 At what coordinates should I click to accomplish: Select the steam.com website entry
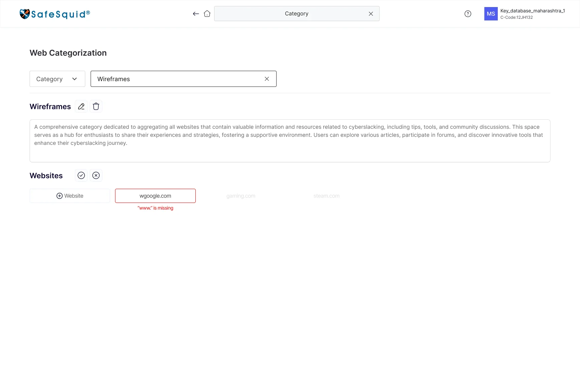point(327,196)
